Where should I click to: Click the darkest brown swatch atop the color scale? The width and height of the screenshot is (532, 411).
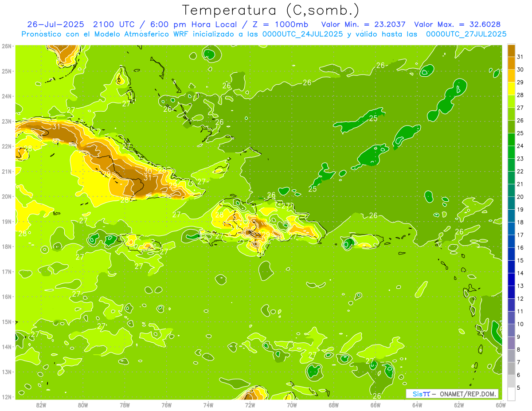[512, 51]
